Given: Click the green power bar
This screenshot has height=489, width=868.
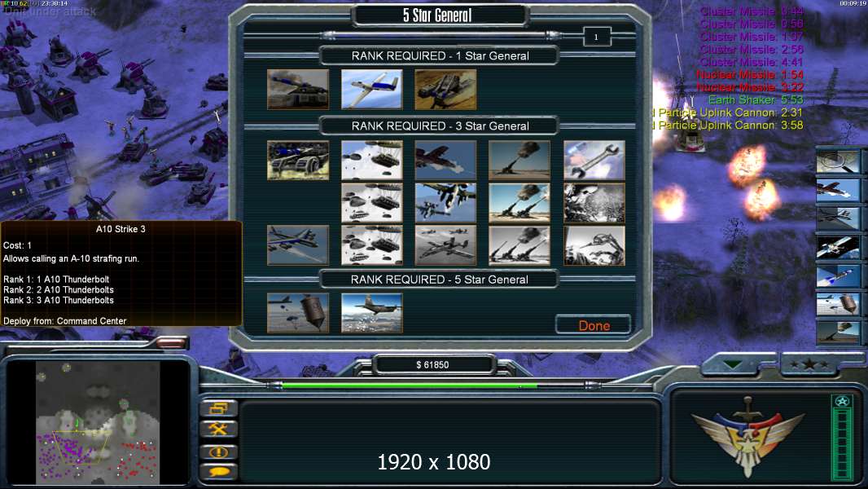Looking at the screenshot, I should coord(409,385).
